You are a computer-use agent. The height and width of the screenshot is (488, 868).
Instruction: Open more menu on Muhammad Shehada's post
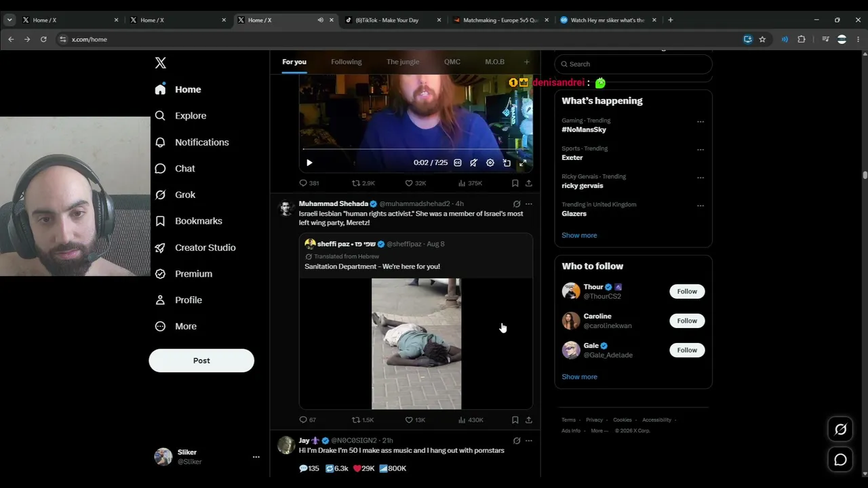[x=529, y=204]
